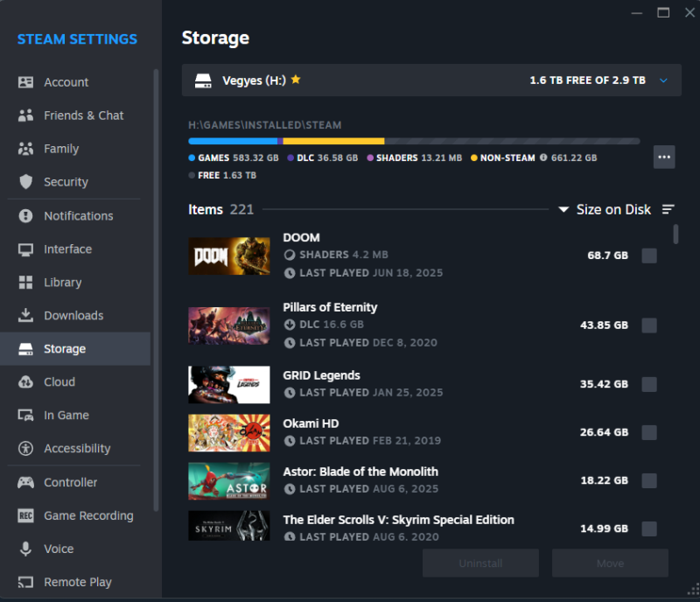
Task: Click the settings sidebar scrollbar
Action: pyautogui.click(x=156, y=290)
